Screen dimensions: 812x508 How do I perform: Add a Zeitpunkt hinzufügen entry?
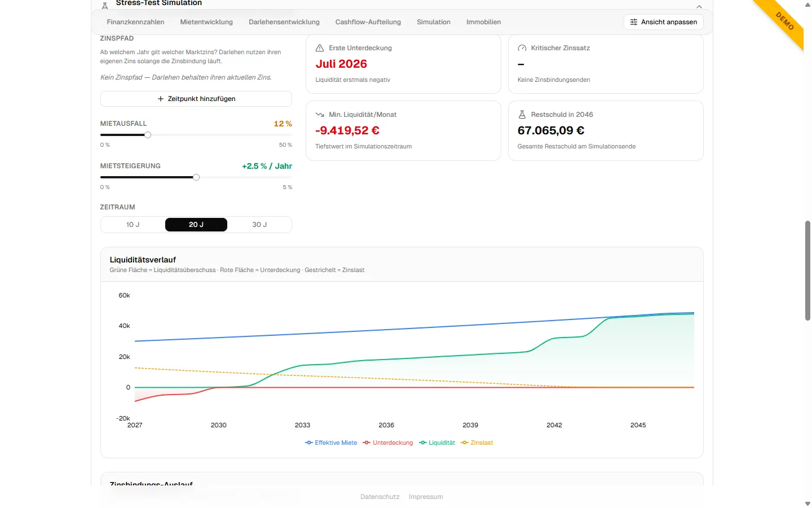pyautogui.click(x=196, y=99)
